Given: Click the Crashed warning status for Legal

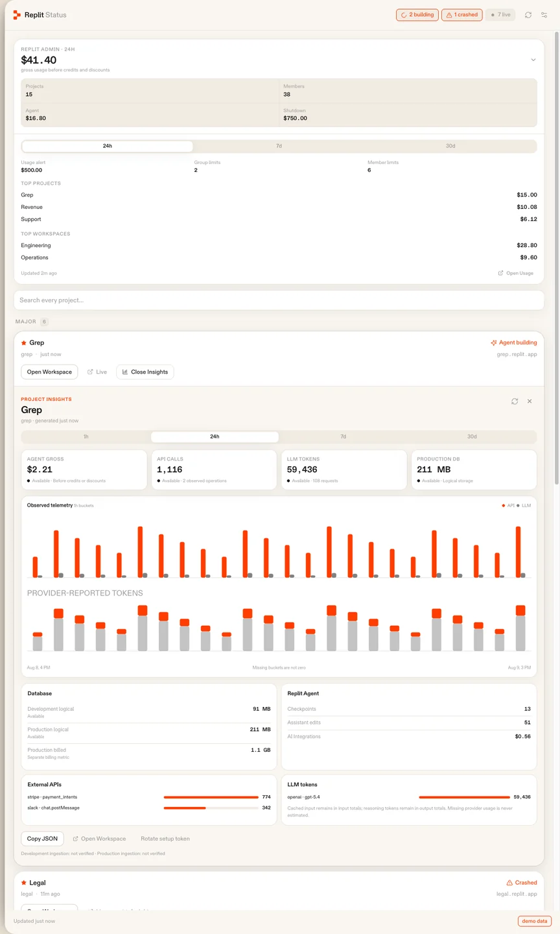Looking at the screenshot, I should click(x=522, y=883).
